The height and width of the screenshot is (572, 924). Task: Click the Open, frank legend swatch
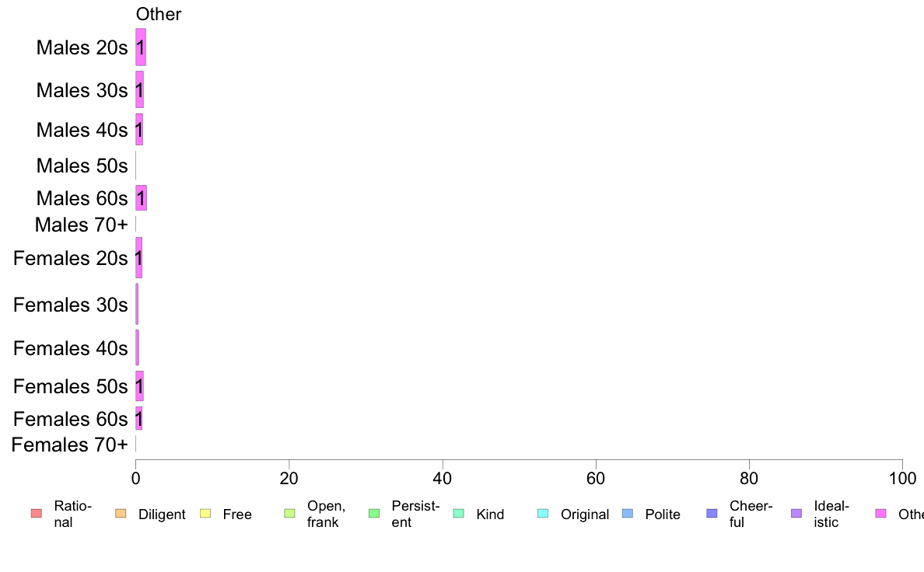tap(289, 514)
